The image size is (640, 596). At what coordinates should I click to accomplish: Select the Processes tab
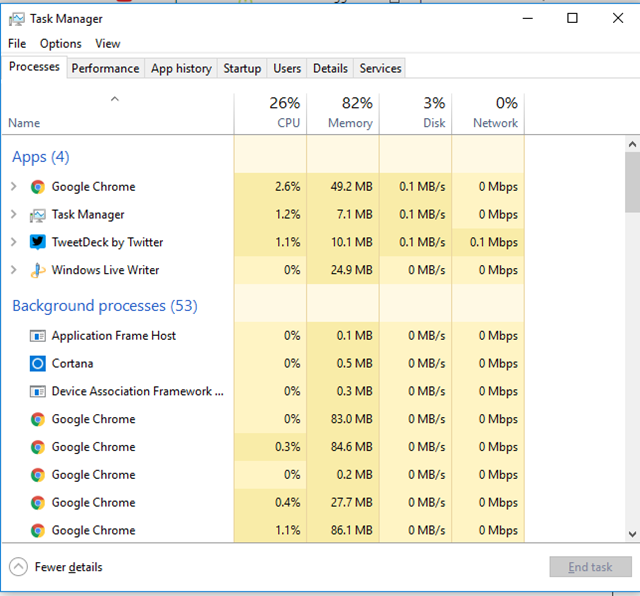(34, 67)
